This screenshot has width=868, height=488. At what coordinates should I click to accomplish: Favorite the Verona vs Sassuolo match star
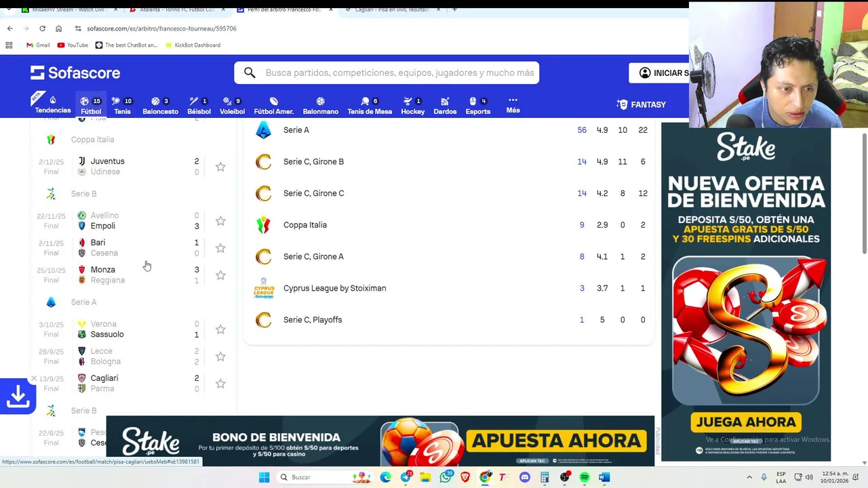click(220, 329)
